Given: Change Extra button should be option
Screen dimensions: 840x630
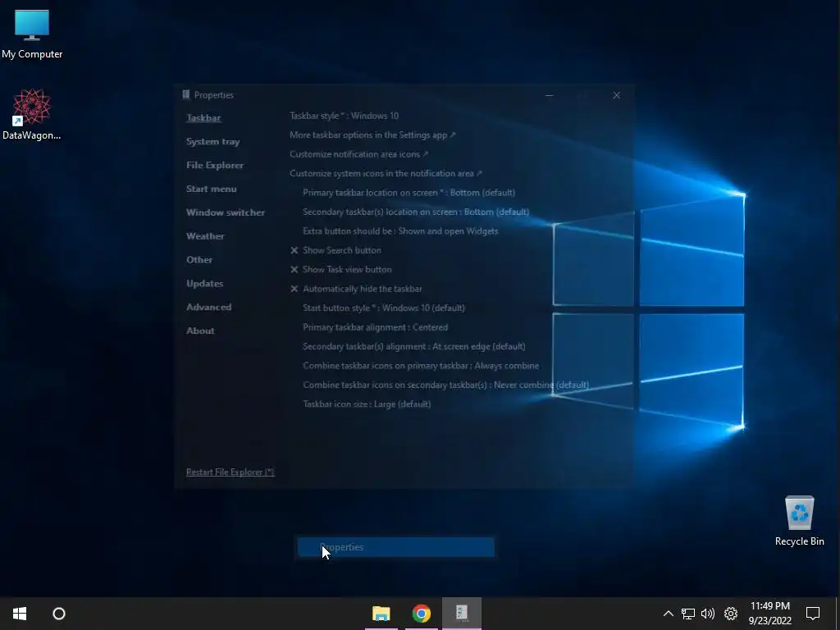Looking at the screenshot, I should click(400, 231).
